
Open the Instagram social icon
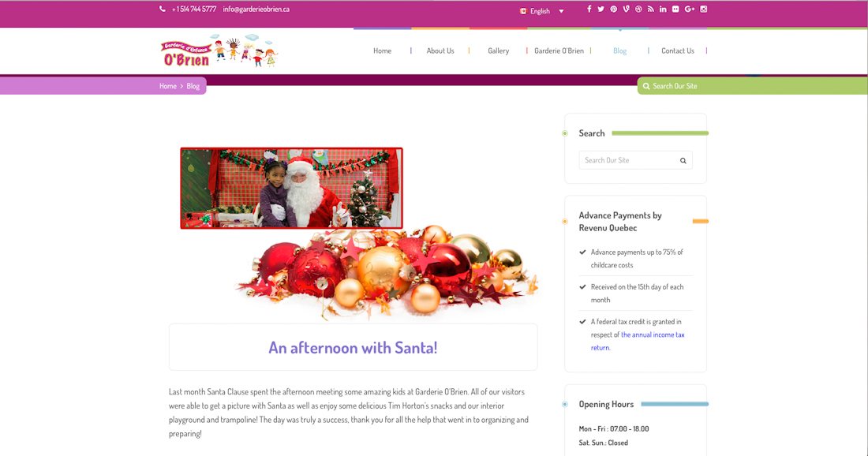tap(704, 9)
